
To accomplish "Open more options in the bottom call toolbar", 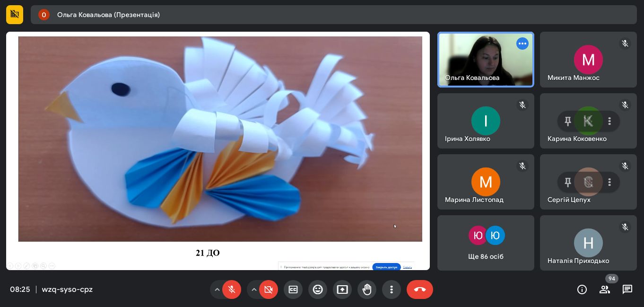I will 392,289.
